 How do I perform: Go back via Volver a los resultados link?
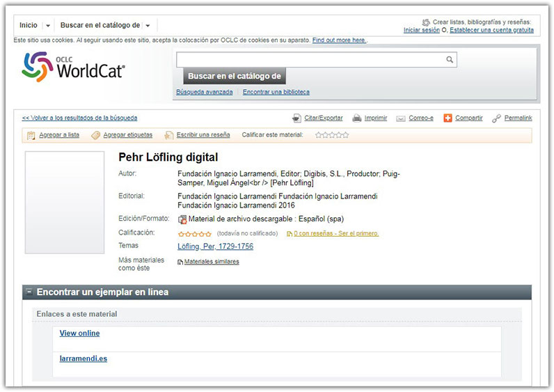click(x=79, y=118)
